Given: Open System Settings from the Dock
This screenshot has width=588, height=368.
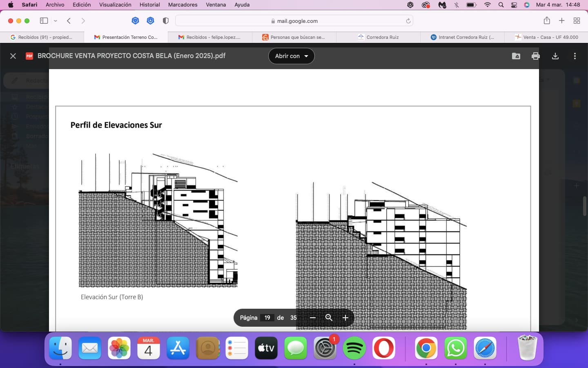Looking at the screenshot, I should [325, 348].
